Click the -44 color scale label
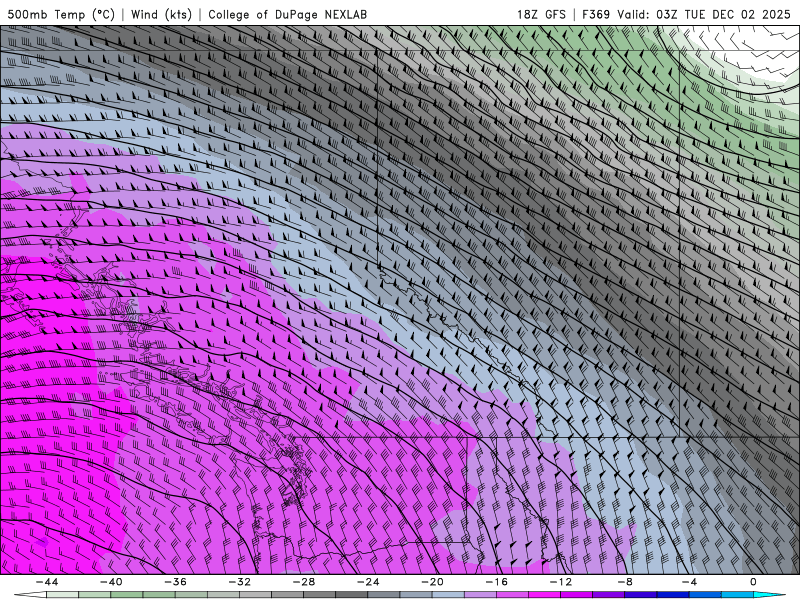The height and width of the screenshot is (600, 800). click(47, 582)
